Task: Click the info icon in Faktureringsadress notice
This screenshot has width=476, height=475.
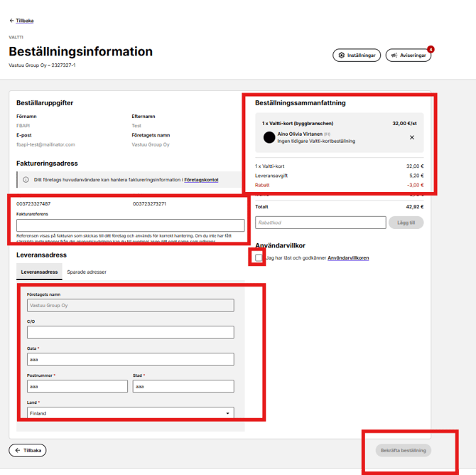Action: coord(26,180)
